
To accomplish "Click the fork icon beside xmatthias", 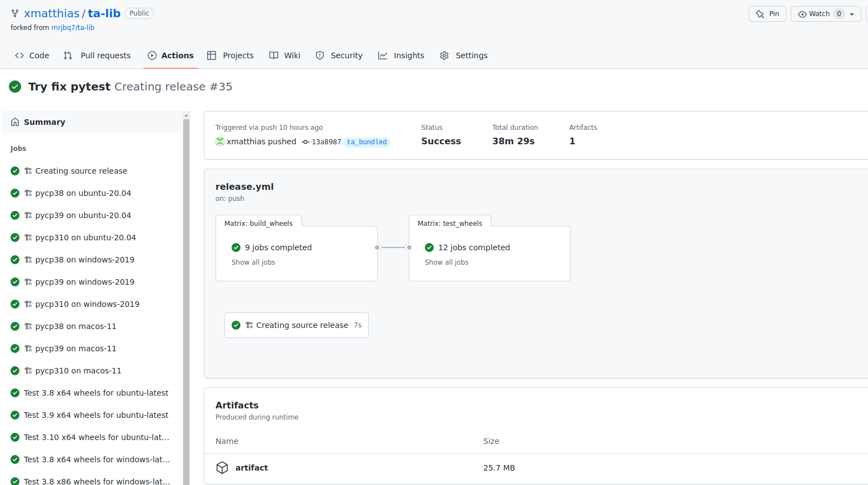I will (x=15, y=13).
